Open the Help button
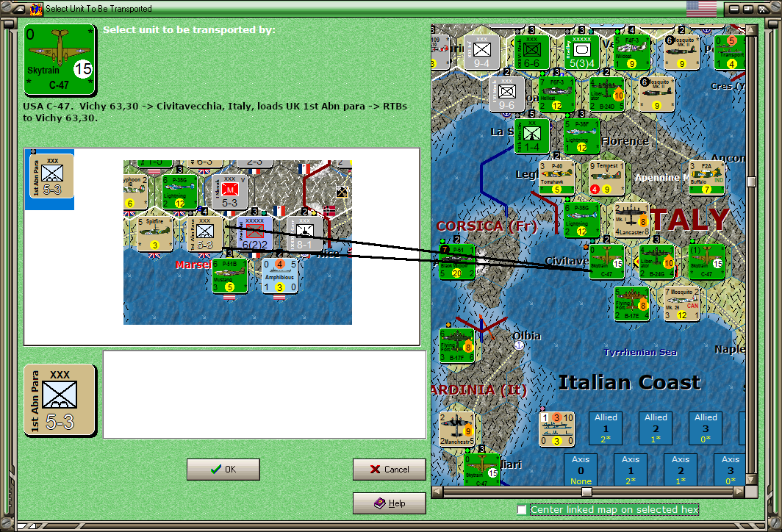This screenshot has width=782, height=532. pos(390,503)
